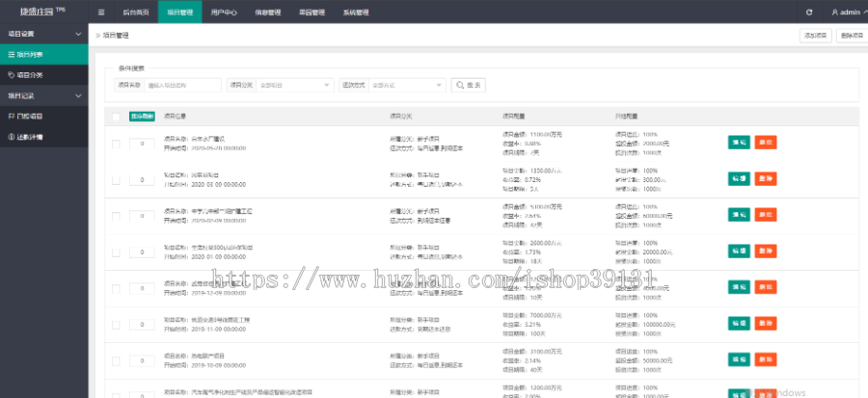Edit the project starting 2019-11-09
This screenshot has height=398, width=868.
coord(739,324)
